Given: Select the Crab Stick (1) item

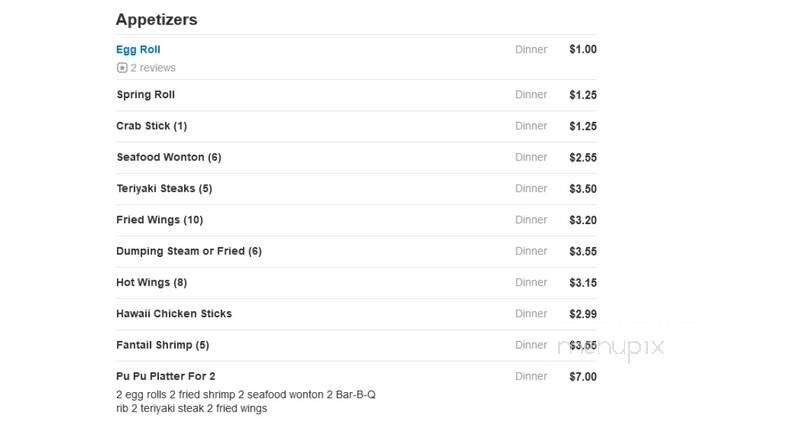Looking at the screenshot, I should 152,126.
